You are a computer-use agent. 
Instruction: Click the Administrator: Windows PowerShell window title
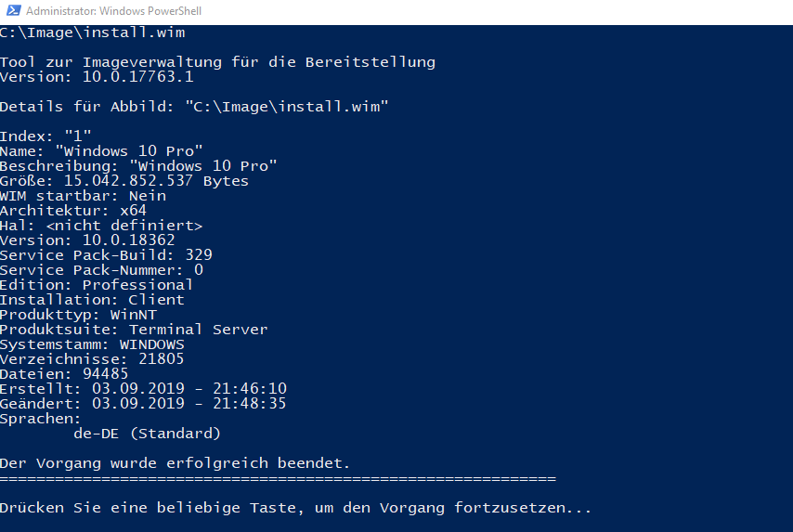click(x=114, y=10)
